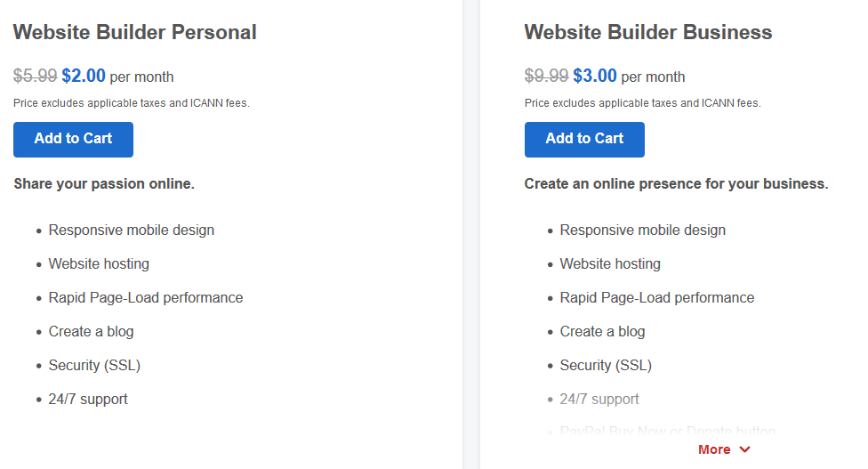Click the faded PayPal Buy Now feature
The width and height of the screenshot is (868, 469).
(x=668, y=431)
